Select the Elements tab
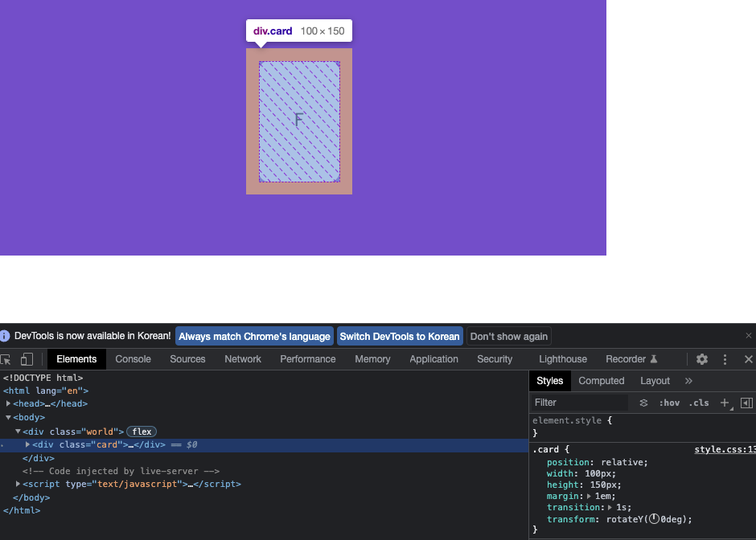The image size is (756, 540). [x=76, y=359]
